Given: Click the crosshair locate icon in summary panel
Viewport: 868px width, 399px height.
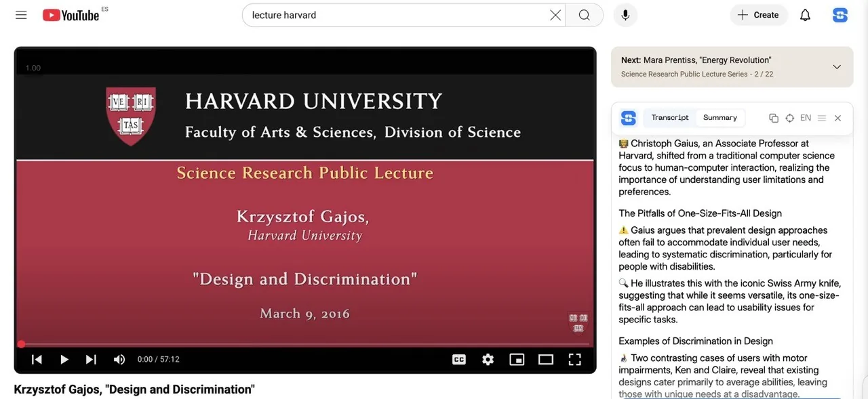Looking at the screenshot, I should click(789, 118).
